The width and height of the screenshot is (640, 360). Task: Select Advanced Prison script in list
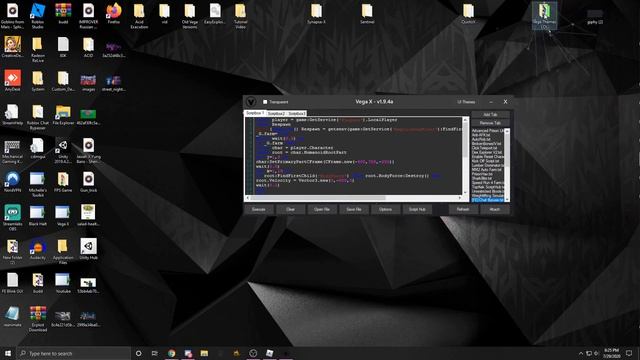point(487,131)
